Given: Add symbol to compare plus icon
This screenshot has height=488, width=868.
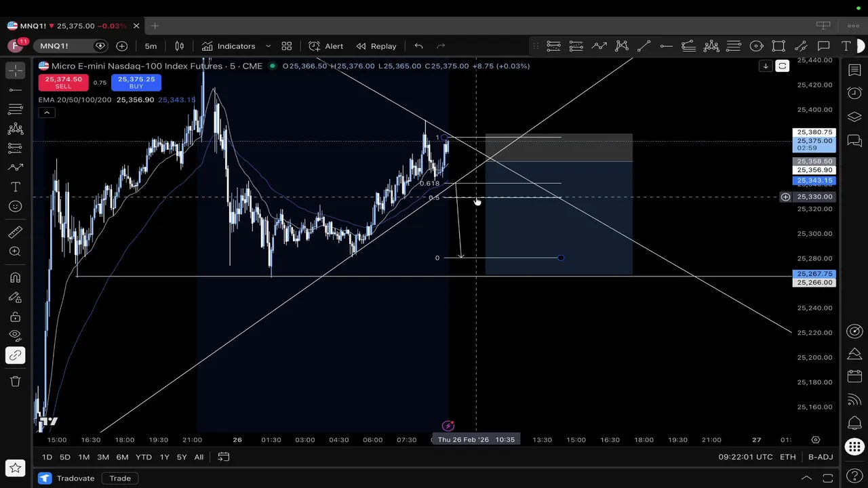Looking at the screenshot, I should point(122,46).
